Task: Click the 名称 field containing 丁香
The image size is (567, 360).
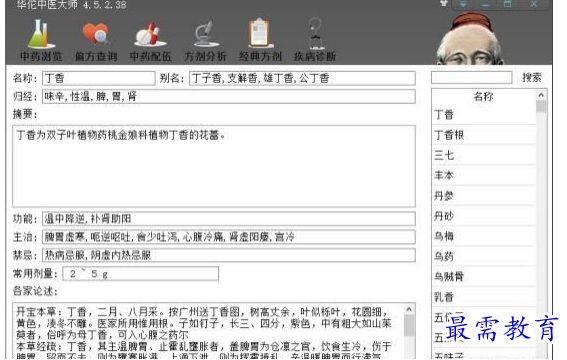Action: pos(99,78)
